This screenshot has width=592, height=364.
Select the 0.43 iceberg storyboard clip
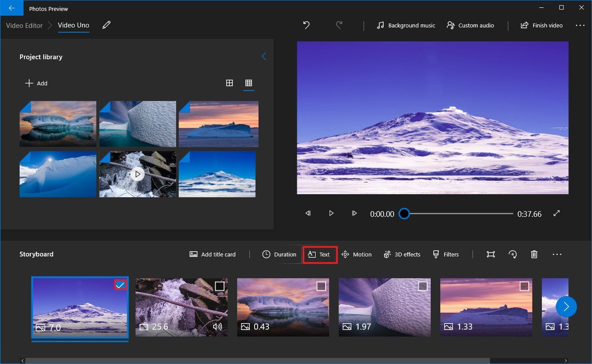coord(283,307)
